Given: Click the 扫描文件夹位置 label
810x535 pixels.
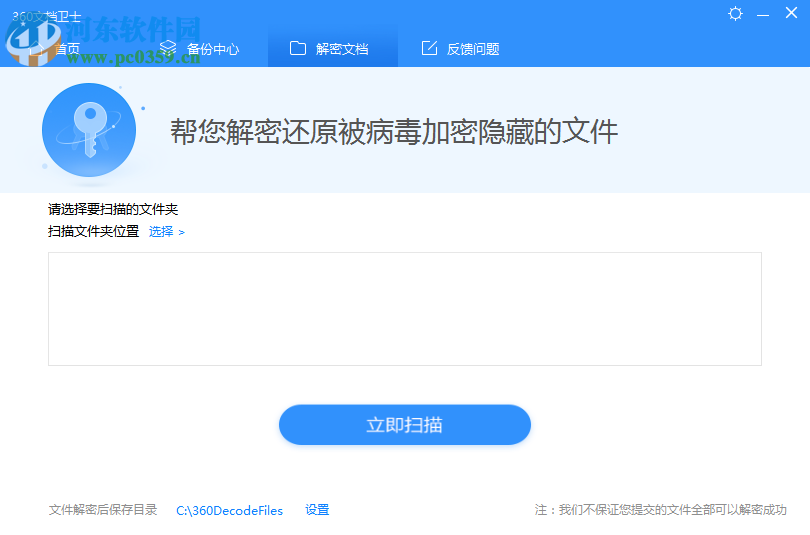Looking at the screenshot, I should coord(94,231).
